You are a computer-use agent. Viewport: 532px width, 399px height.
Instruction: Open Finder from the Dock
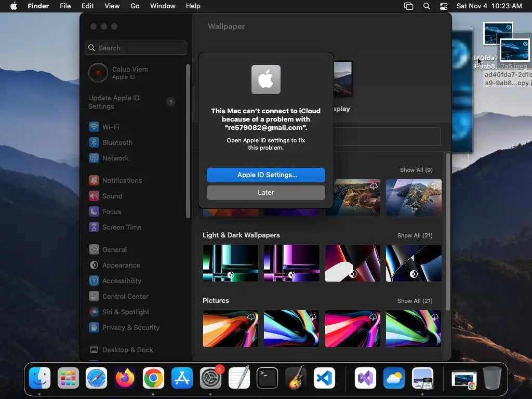pyautogui.click(x=39, y=378)
